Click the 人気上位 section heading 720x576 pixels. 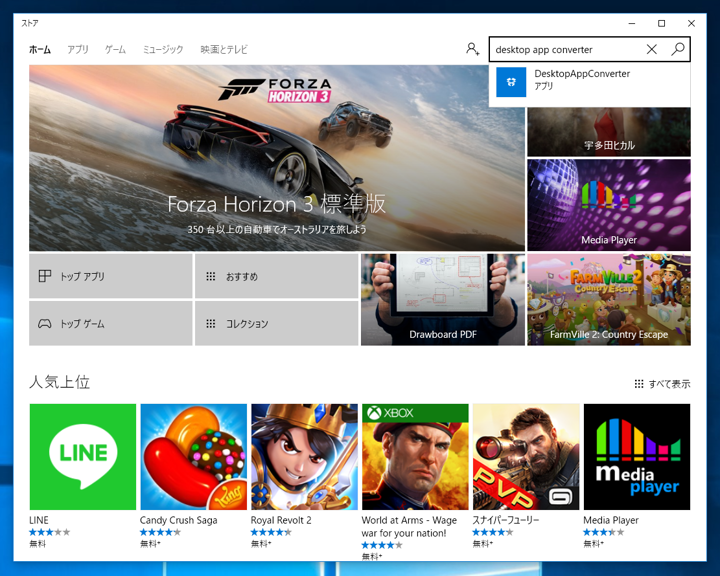pos(59,382)
